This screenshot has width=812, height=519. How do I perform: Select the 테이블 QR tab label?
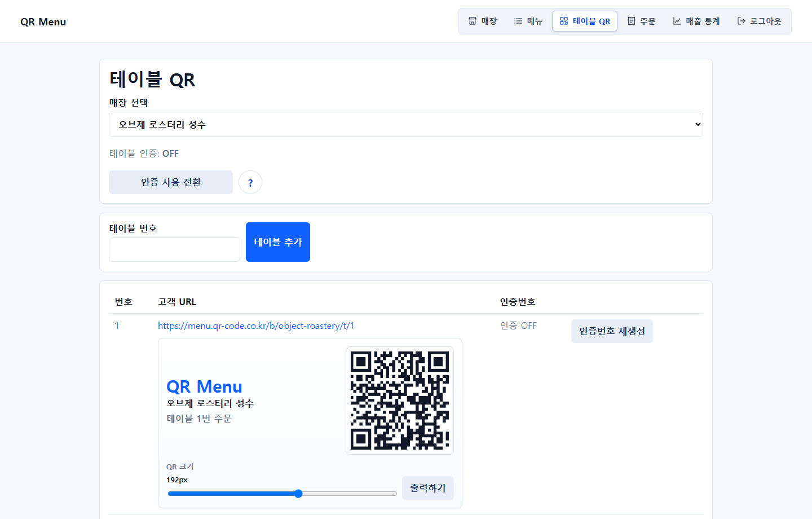592,21
